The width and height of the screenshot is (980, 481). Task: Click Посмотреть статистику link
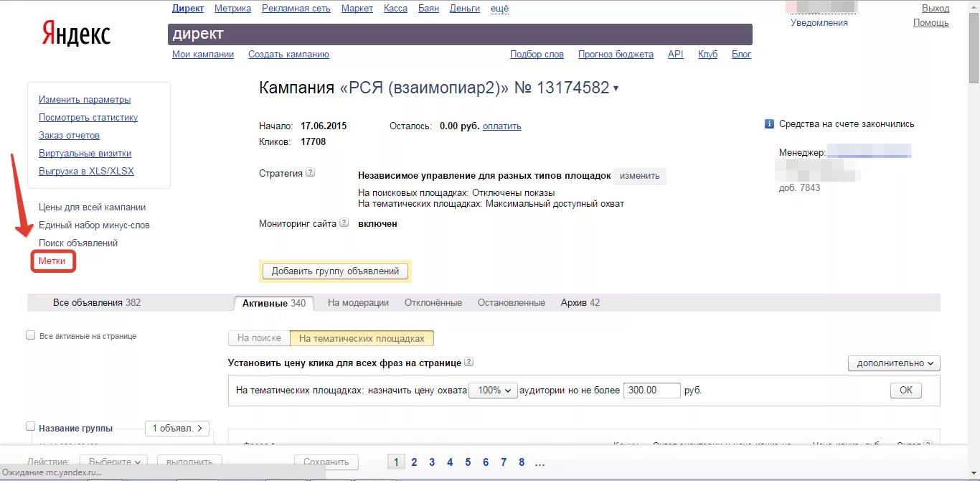88,118
